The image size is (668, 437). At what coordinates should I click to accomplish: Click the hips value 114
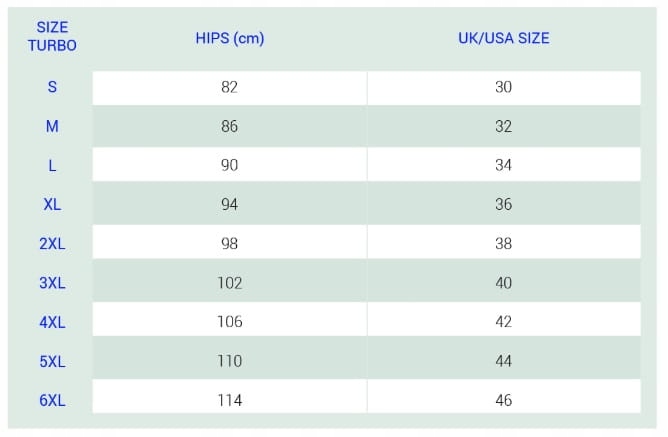pos(229,400)
